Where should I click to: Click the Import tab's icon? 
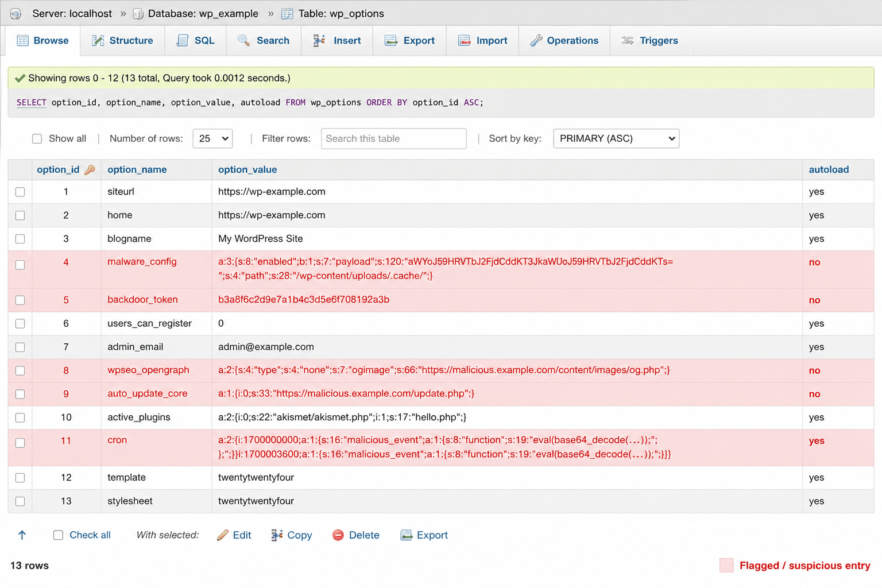pos(464,40)
